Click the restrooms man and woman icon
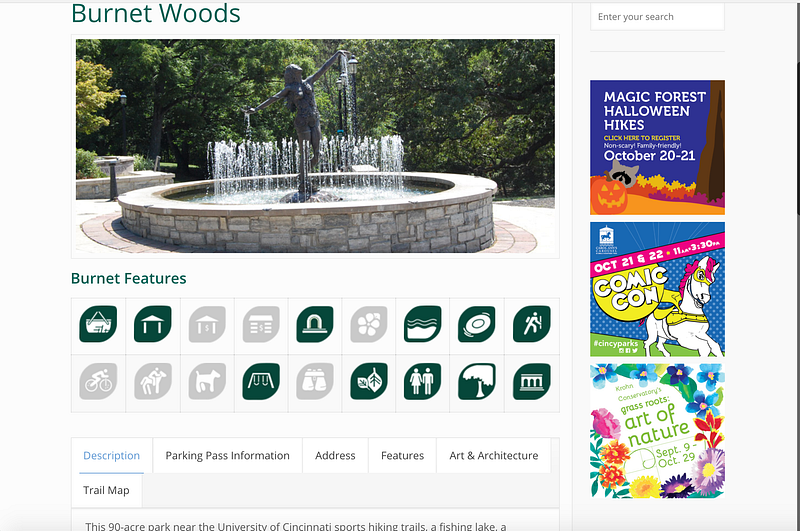Image resolution: width=800 pixels, height=531 pixels. pos(422,381)
